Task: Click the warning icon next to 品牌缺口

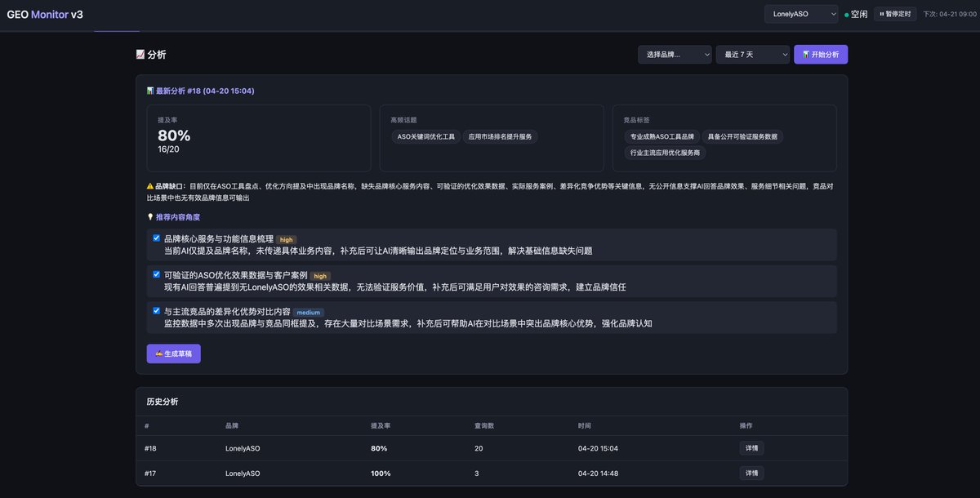Action: [150, 186]
